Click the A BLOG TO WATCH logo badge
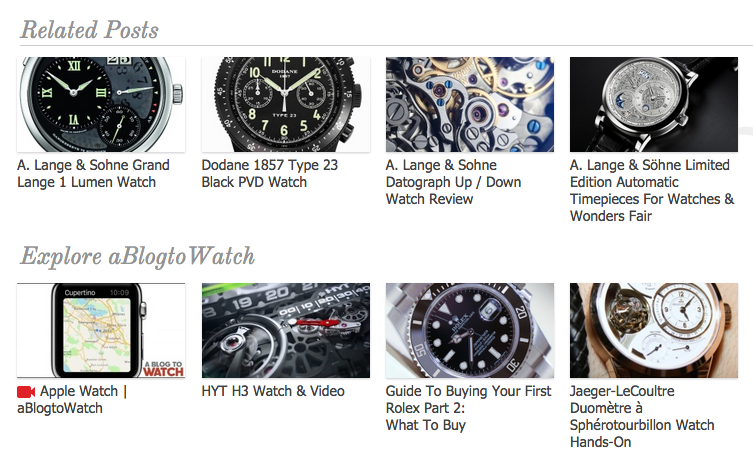Screen dimensions: 753x463 [163, 368]
